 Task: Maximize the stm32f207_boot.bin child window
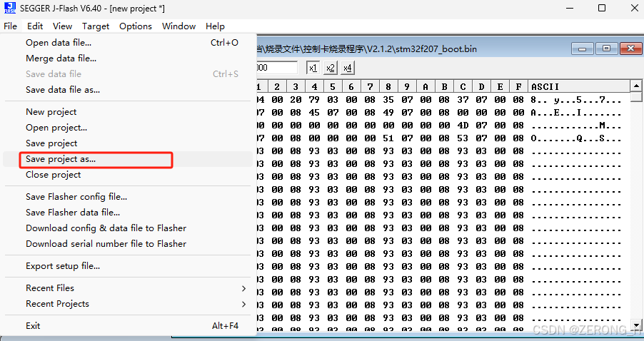606,49
